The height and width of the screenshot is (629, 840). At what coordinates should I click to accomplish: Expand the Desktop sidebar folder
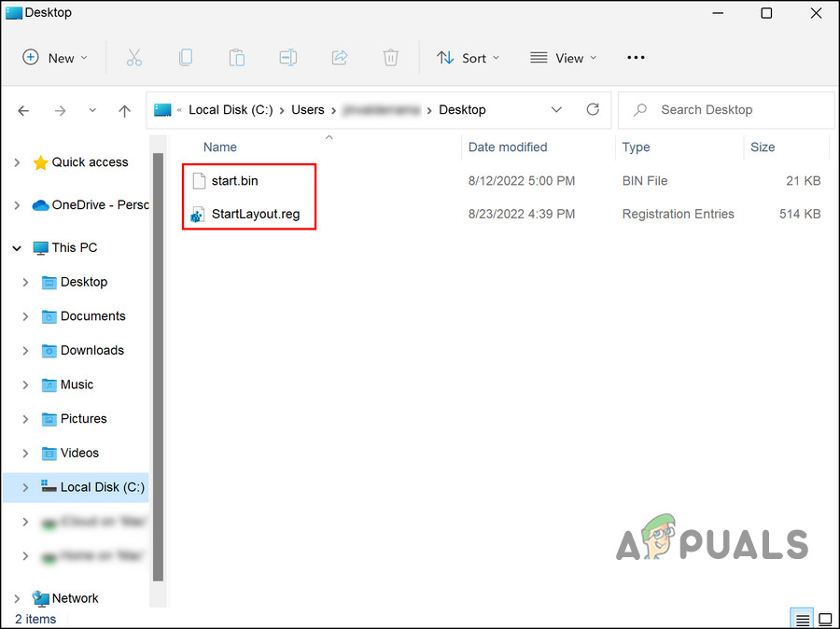[25, 283]
